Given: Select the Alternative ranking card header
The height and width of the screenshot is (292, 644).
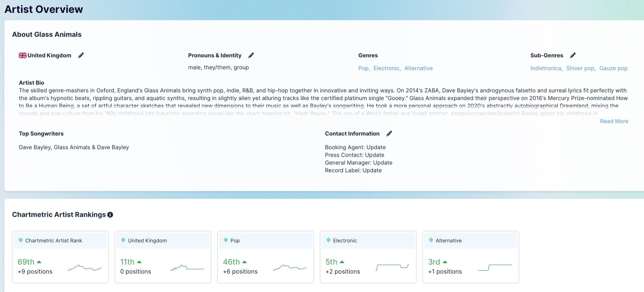Looking at the screenshot, I should click(471, 240).
